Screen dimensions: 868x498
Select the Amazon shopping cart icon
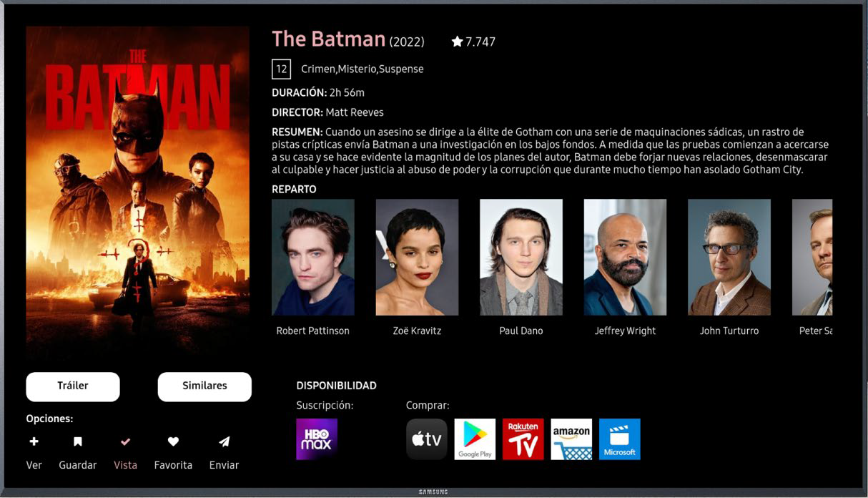click(571, 439)
